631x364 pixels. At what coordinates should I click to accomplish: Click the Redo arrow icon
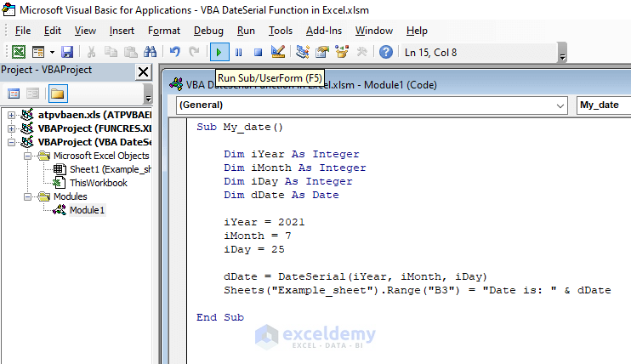(195, 52)
